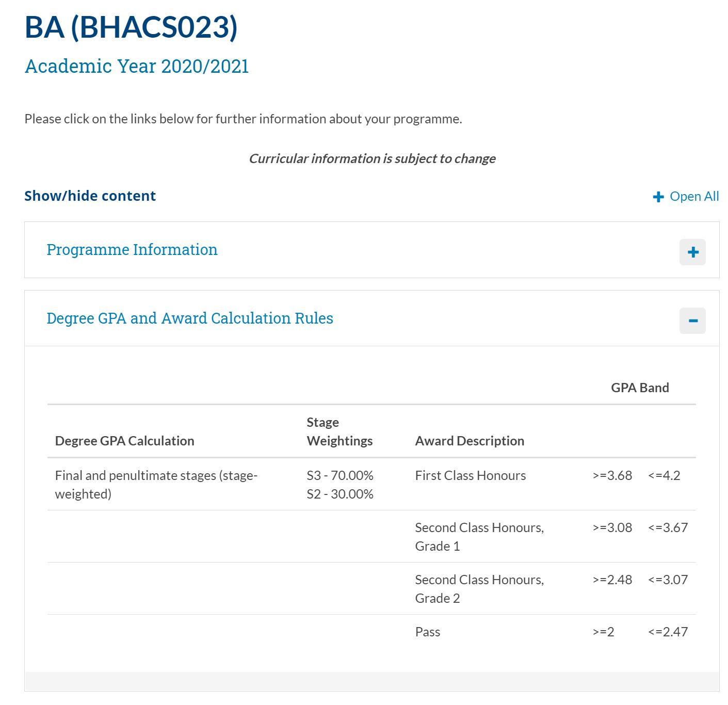This screenshot has width=728, height=705.
Task: Click the Open All link
Action: pos(693,197)
